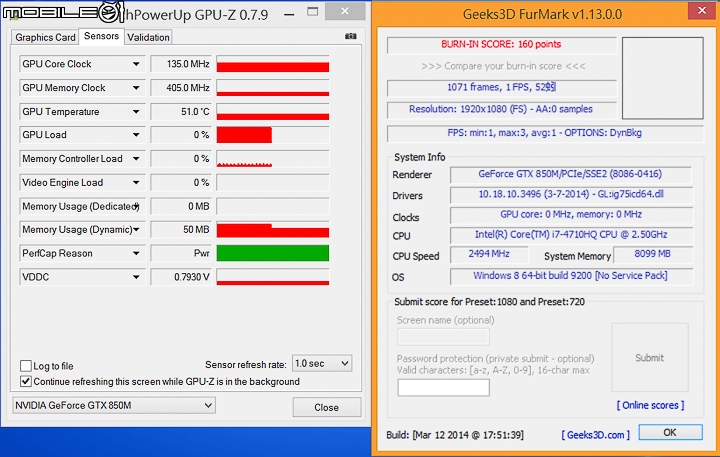Expand GPU Load sensor dropdown

click(136, 135)
